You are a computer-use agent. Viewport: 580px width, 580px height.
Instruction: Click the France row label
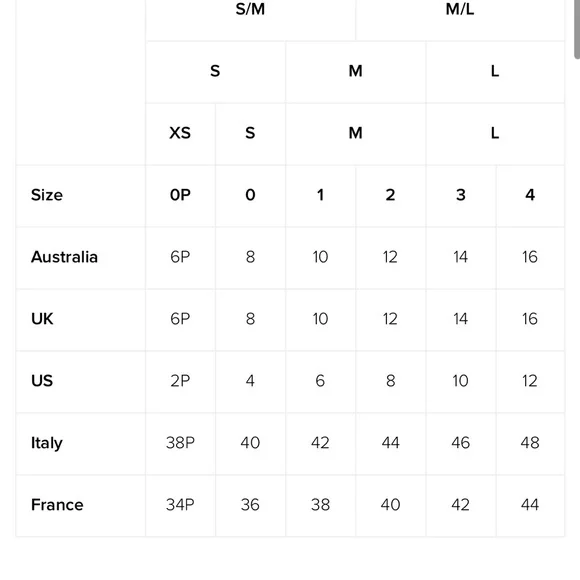pos(57,505)
